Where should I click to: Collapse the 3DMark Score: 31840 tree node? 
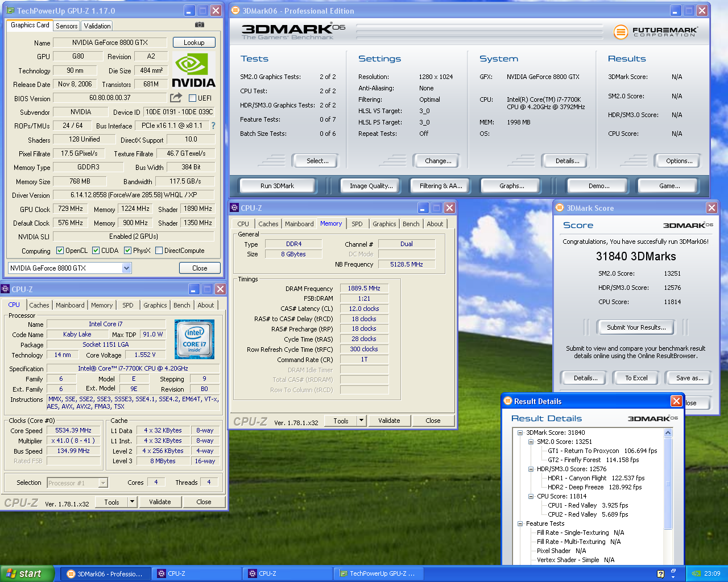(520, 433)
